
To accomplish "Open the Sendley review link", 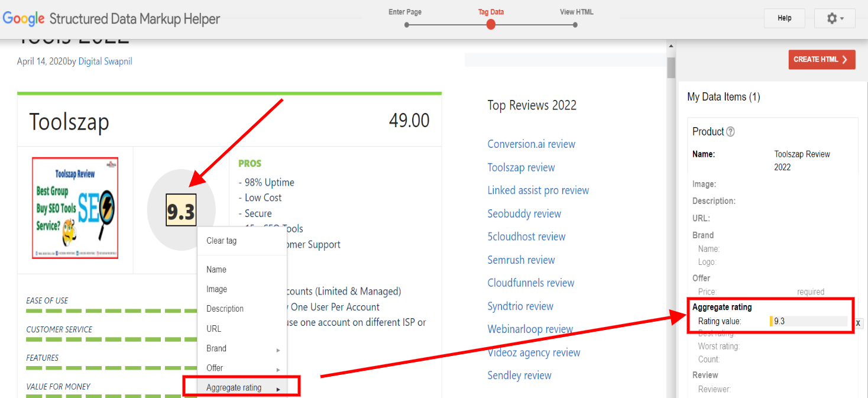I will click(x=519, y=376).
